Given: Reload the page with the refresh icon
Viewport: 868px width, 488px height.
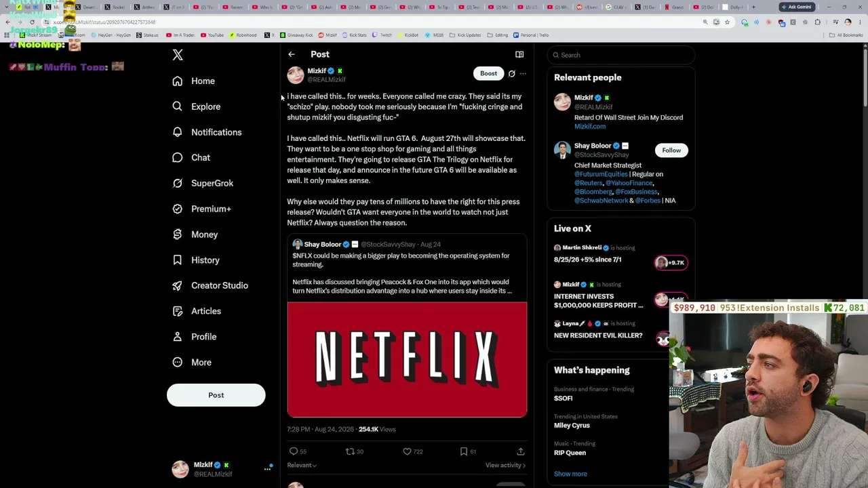Looking at the screenshot, I should pos(32,22).
